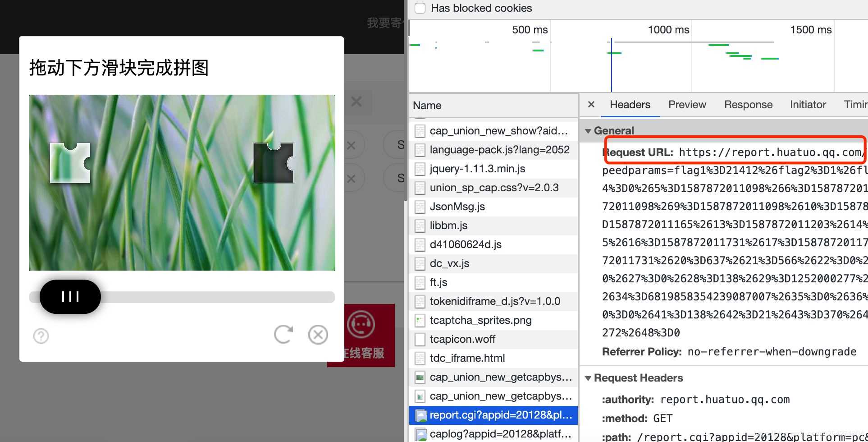This screenshot has height=442, width=868.
Task: Click the file icon beside ft.js
Action: pos(420,283)
